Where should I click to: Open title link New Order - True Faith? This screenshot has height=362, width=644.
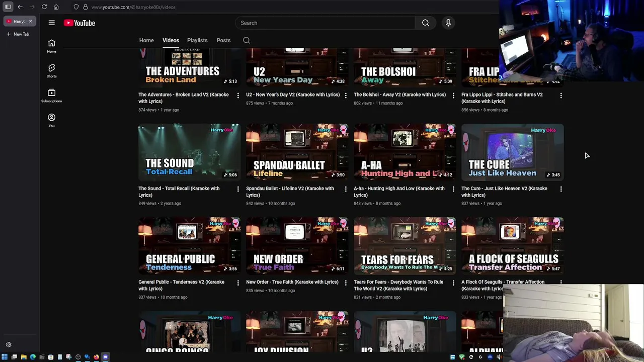pos(292,282)
